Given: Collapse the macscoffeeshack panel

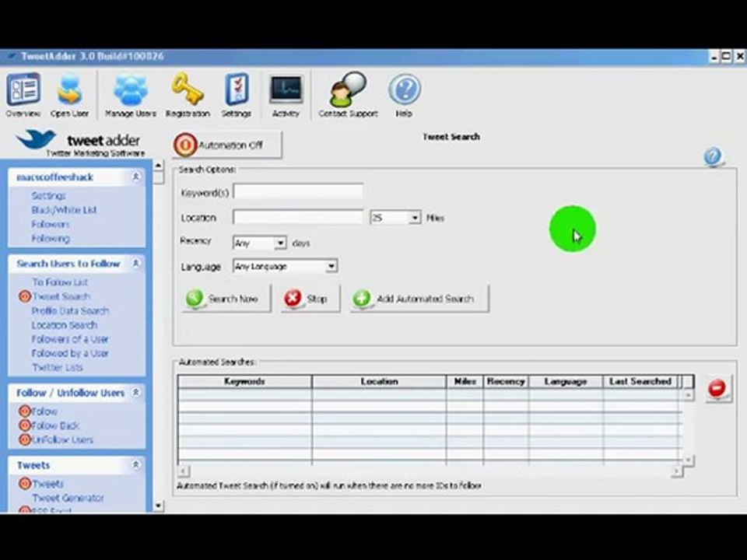Looking at the screenshot, I should pos(135,177).
